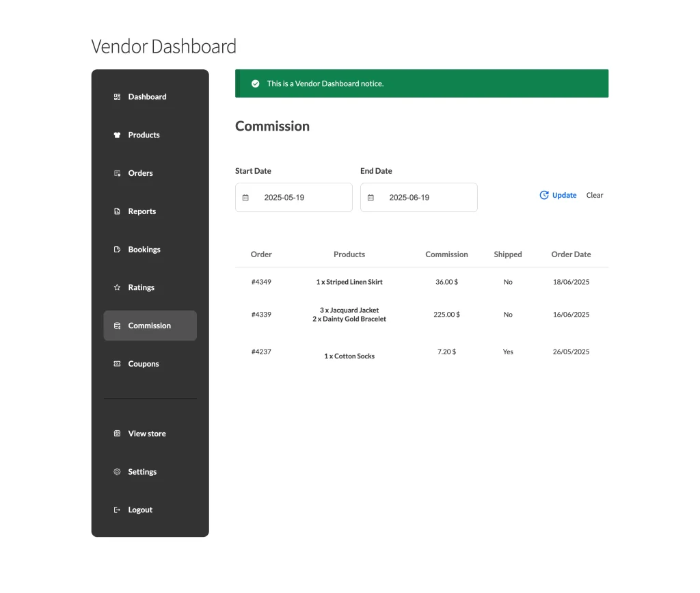Click the Shipped column header
Image resolution: width=700 pixels, height=593 pixels.
pyautogui.click(x=508, y=254)
